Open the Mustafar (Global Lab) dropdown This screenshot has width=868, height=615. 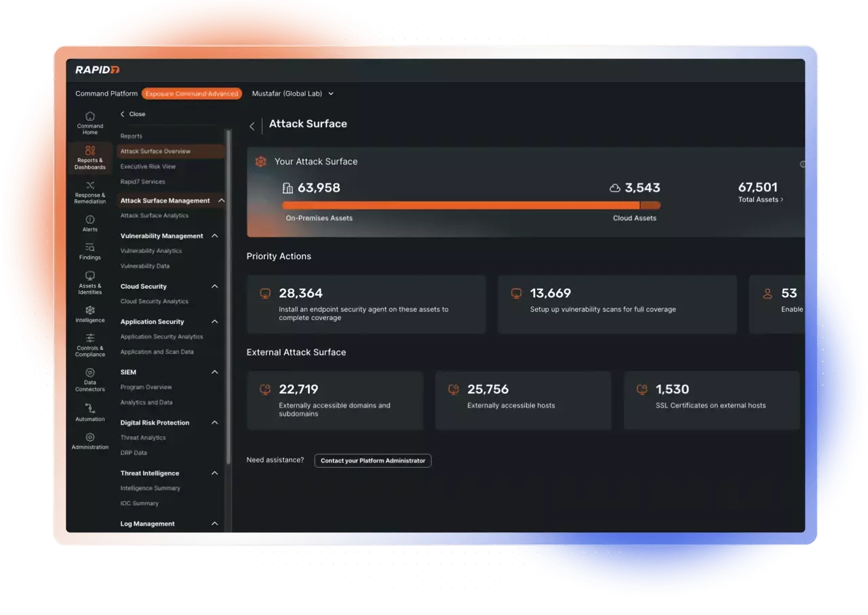292,94
